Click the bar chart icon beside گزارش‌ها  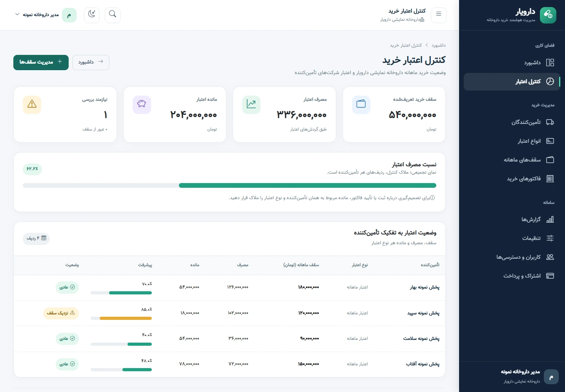550,220
